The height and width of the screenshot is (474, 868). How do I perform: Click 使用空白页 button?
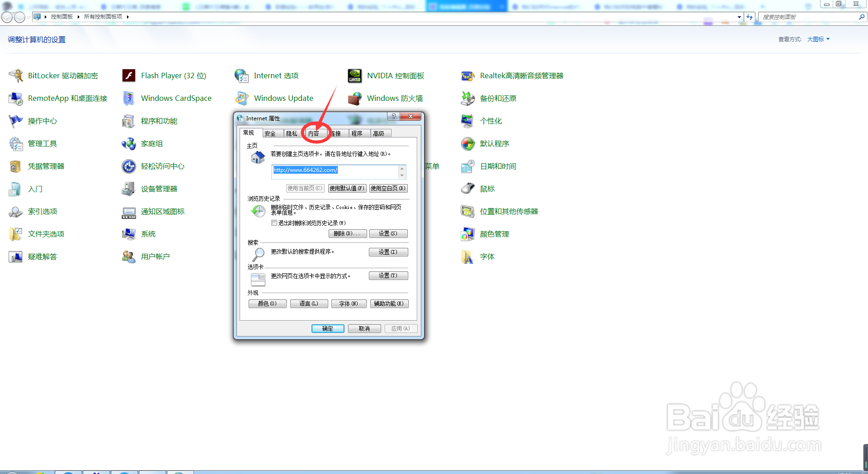click(388, 188)
